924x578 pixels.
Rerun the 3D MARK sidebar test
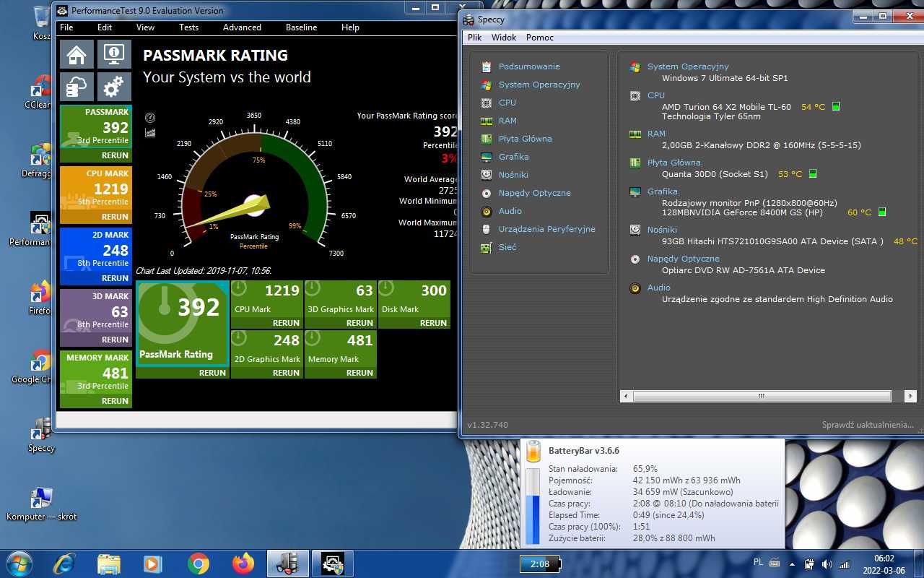[115, 340]
